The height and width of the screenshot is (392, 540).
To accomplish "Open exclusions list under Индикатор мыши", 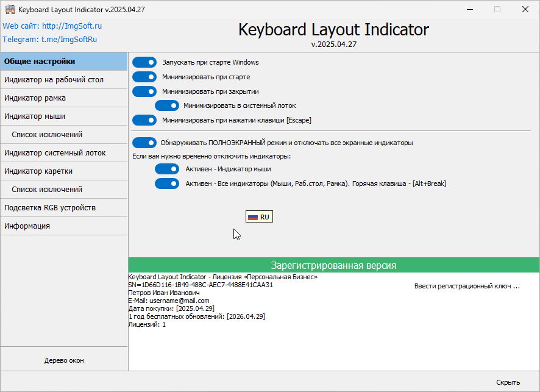I will click(x=64, y=134).
